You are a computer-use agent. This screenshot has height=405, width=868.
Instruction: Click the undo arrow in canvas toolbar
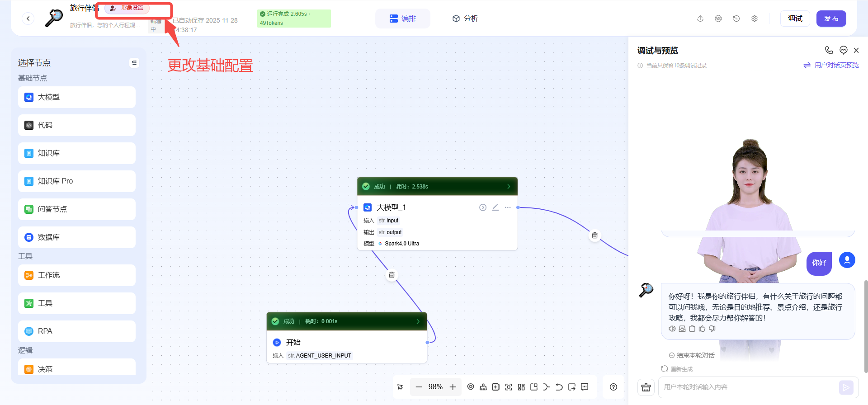(559, 387)
